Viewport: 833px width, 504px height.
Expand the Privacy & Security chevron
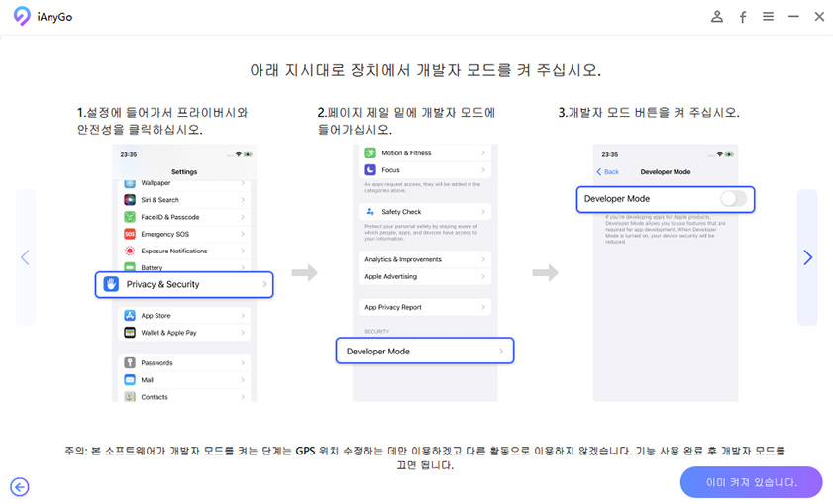coord(264,284)
